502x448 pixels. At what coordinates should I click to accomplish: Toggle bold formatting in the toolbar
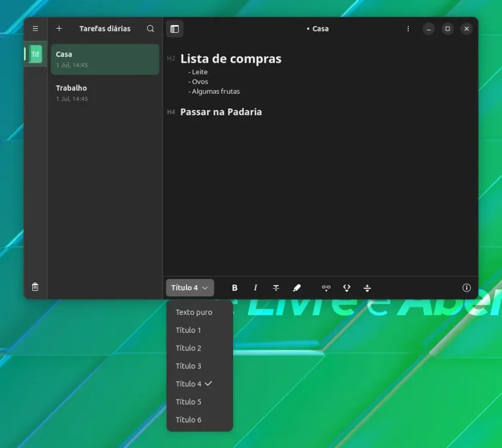(234, 288)
